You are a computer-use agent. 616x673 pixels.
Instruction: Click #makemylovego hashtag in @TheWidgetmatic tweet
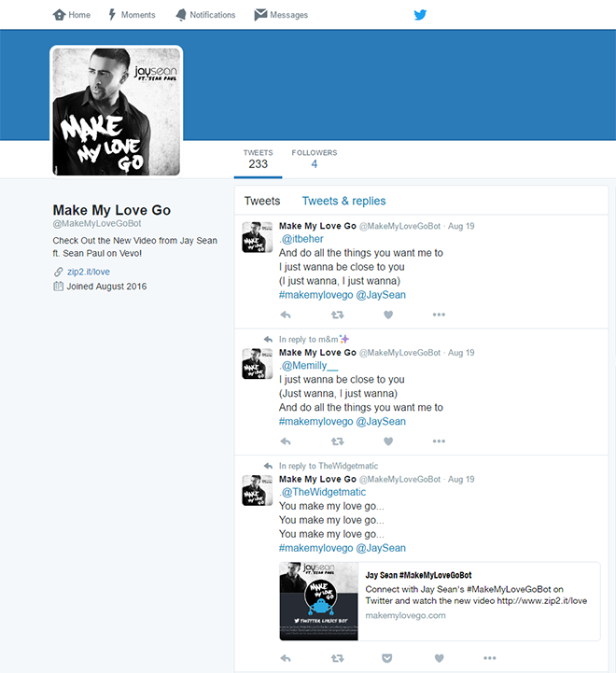tap(316, 548)
